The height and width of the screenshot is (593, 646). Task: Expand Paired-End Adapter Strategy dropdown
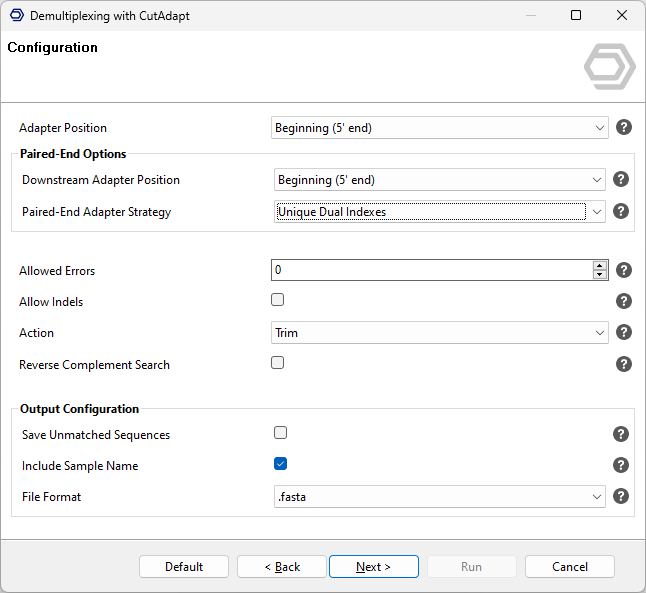(x=440, y=212)
